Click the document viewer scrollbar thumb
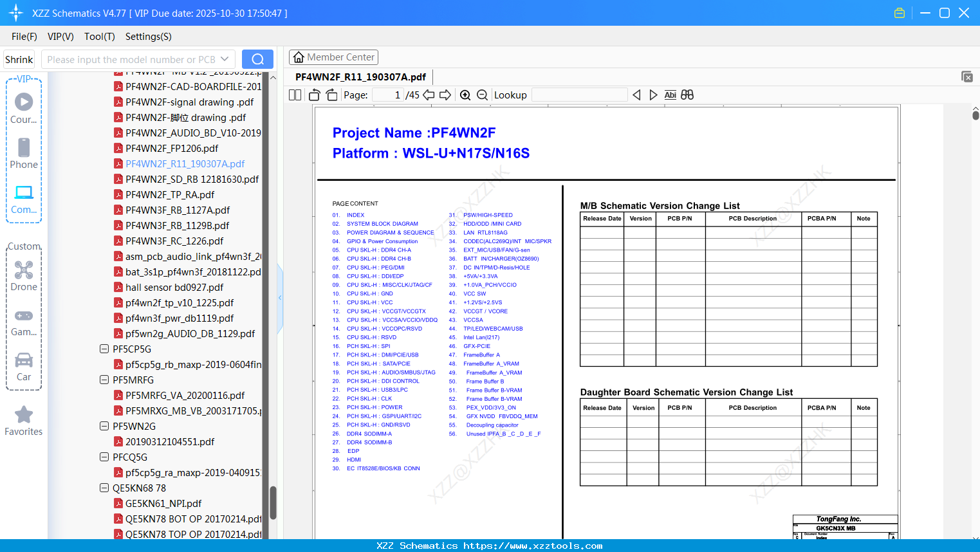Viewport: 980px width, 552px height. (x=975, y=115)
